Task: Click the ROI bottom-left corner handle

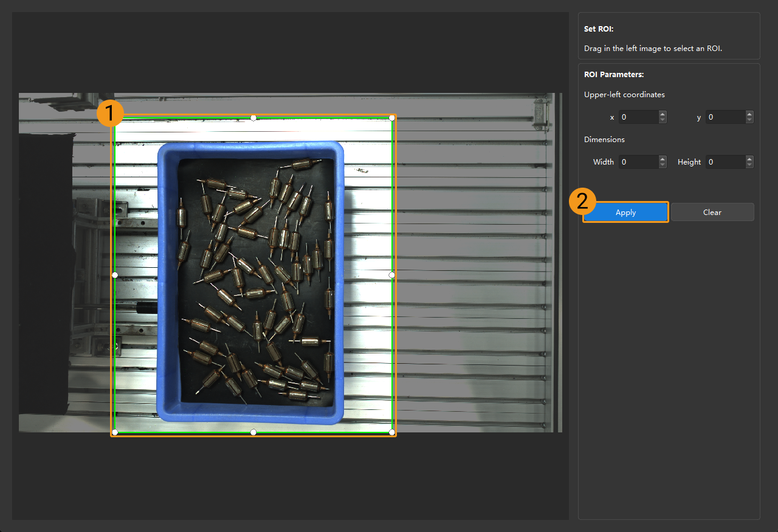Action: click(115, 432)
